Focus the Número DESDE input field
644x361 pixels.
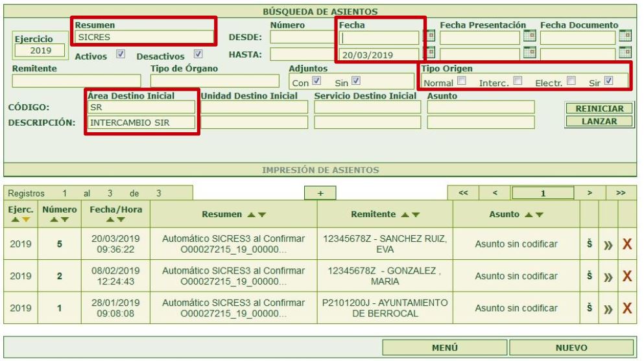(303, 38)
